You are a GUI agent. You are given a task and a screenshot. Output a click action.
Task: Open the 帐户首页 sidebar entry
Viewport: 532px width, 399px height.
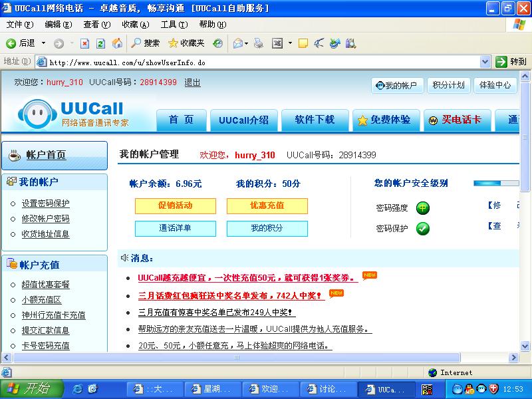click(55, 156)
